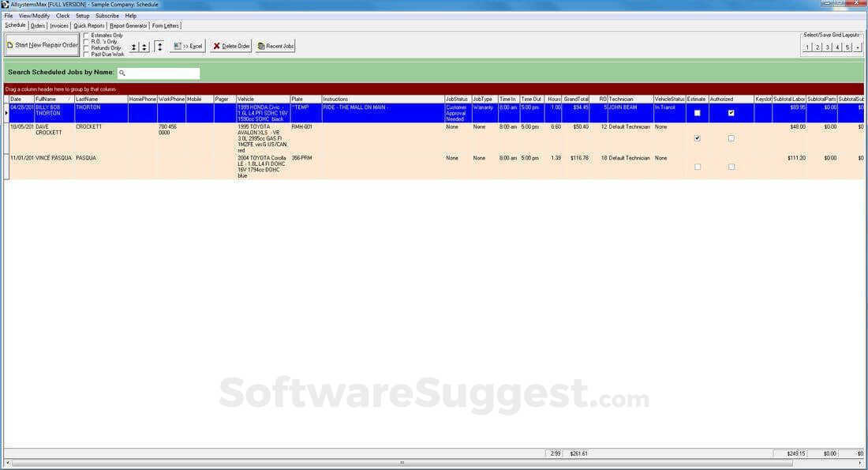The image size is (868, 470).
Task: Check Authorized box in Dave Crockett row
Action: 731,138
